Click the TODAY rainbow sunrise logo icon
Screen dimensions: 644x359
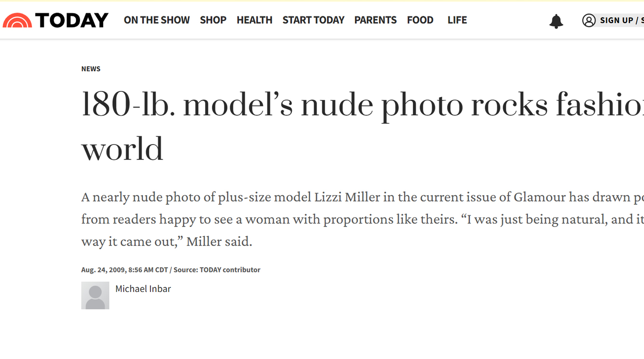(x=17, y=20)
